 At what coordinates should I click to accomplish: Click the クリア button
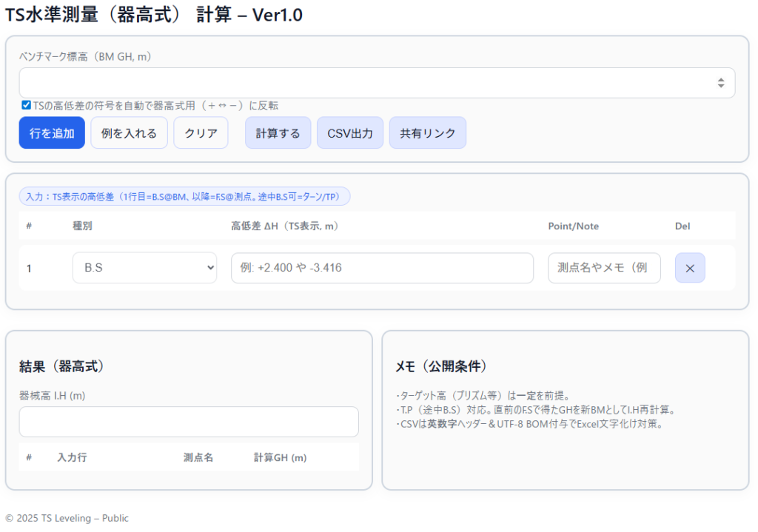click(201, 133)
